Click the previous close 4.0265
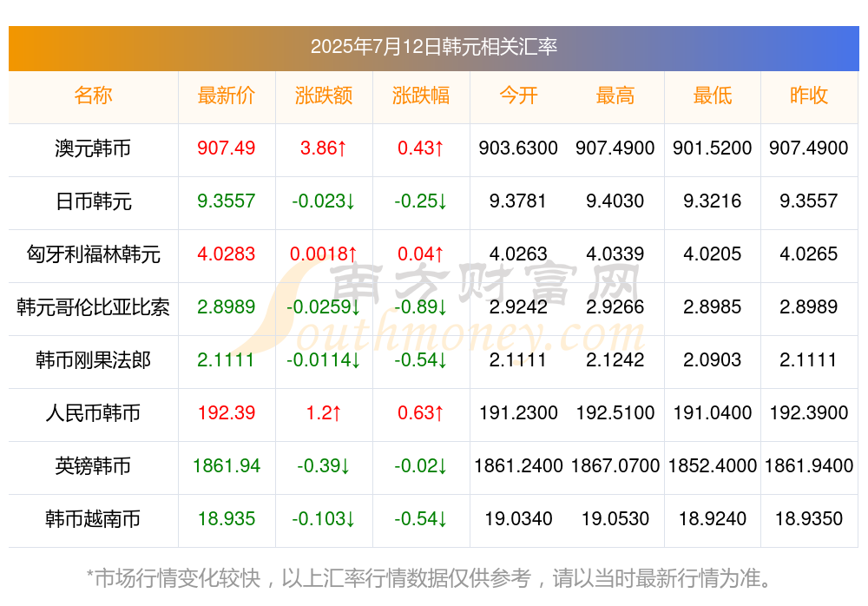 click(x=809, y=254)
